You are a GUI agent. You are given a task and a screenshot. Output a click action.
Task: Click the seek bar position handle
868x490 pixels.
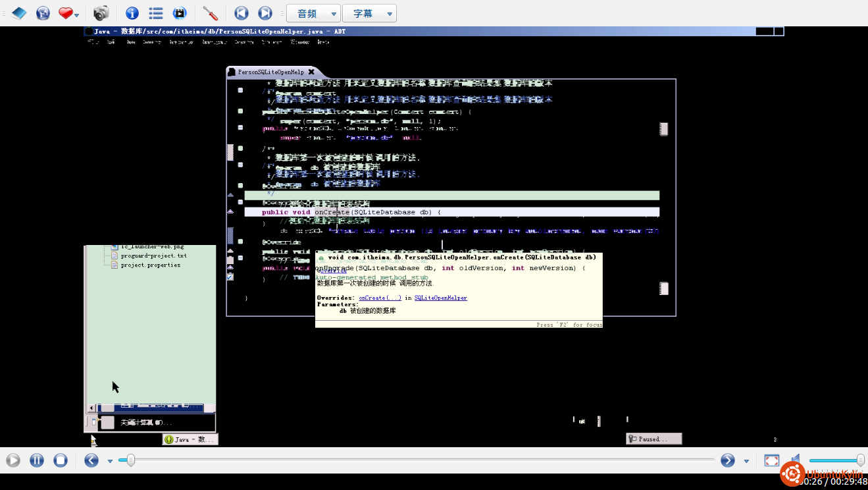pos(130,460)
